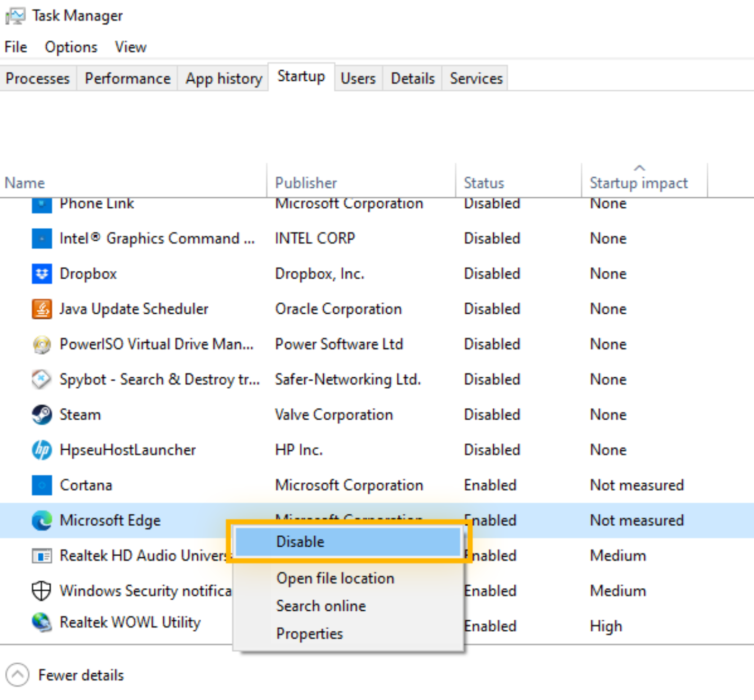754x700 pixels.
Task: Click the HP Inc. publisher cell
Action: pyautogui.click(x=299, y=450)
